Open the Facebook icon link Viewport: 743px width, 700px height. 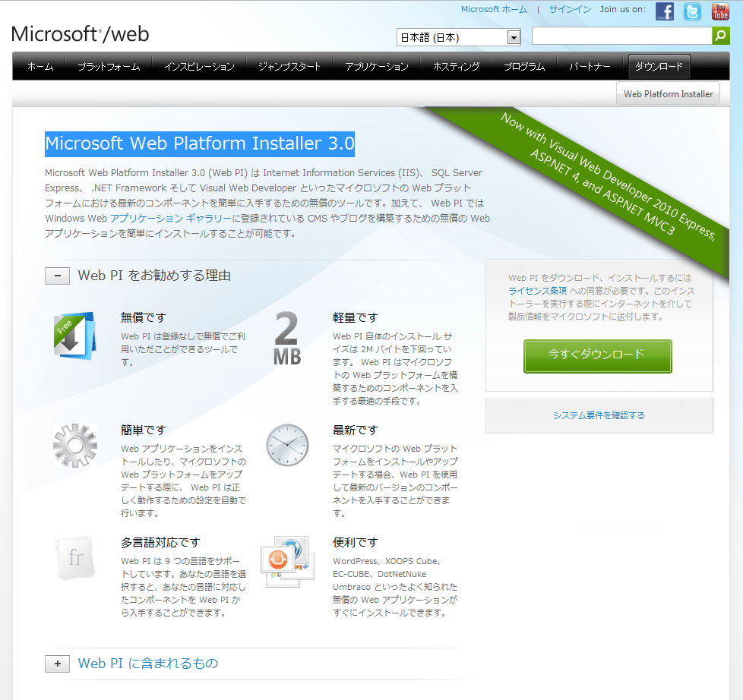[x=664, y=11]
